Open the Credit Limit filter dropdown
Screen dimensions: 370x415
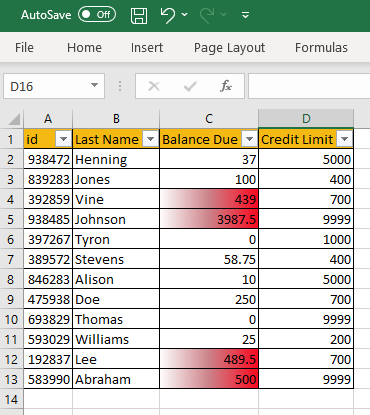pos(344,139)
